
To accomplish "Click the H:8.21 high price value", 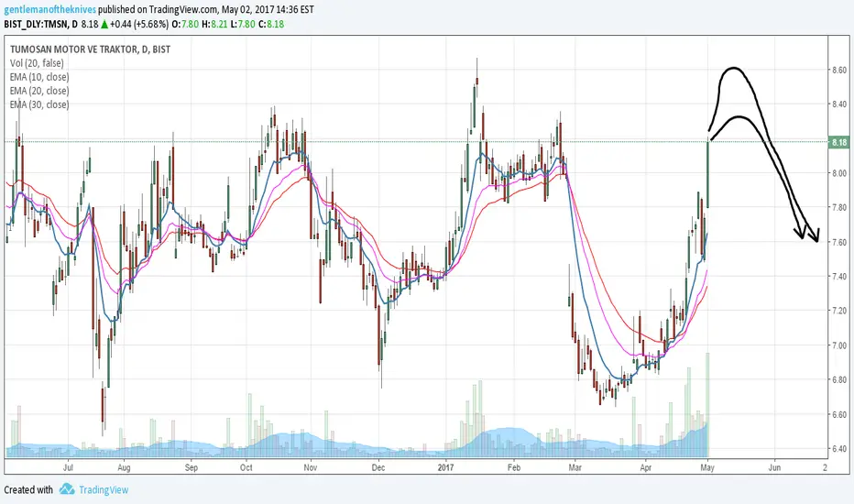I will (214, 24).
